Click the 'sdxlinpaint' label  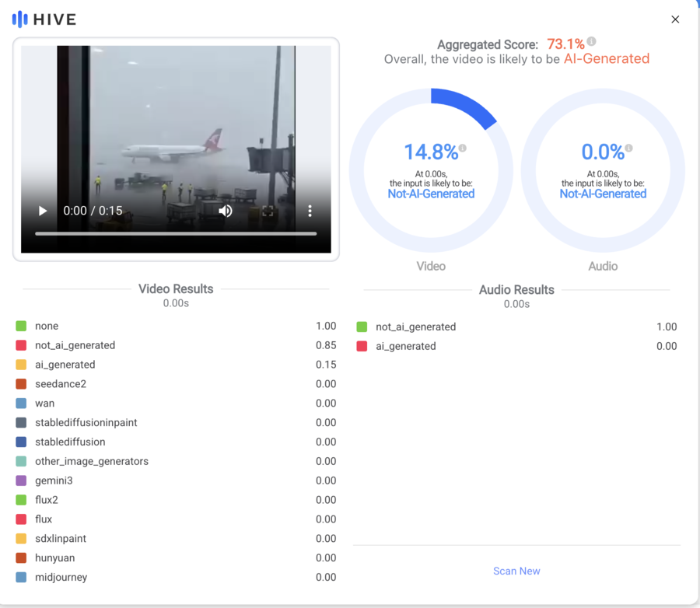point(61,538)
